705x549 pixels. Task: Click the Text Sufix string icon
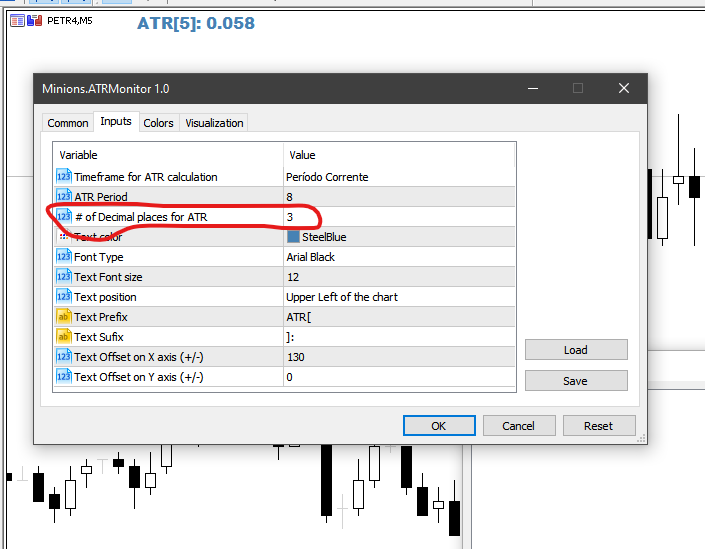[64, 337]
